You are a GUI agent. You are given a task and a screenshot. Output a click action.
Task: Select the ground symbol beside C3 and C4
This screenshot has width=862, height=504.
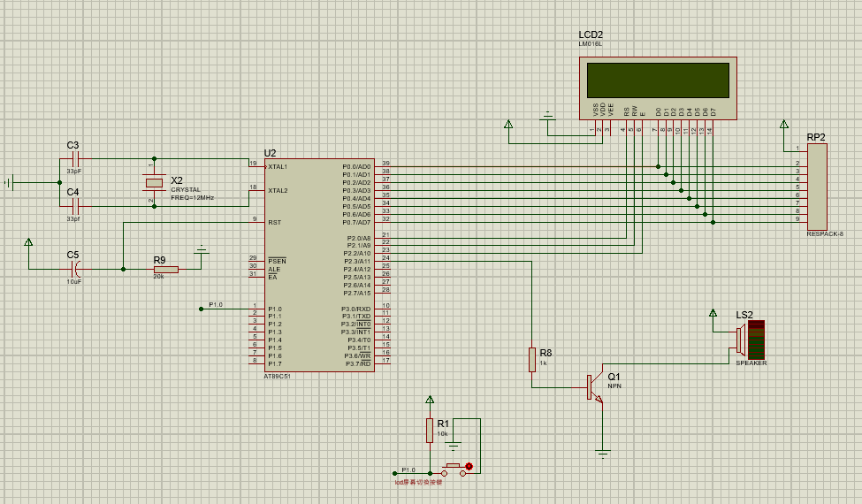point(10,182)
